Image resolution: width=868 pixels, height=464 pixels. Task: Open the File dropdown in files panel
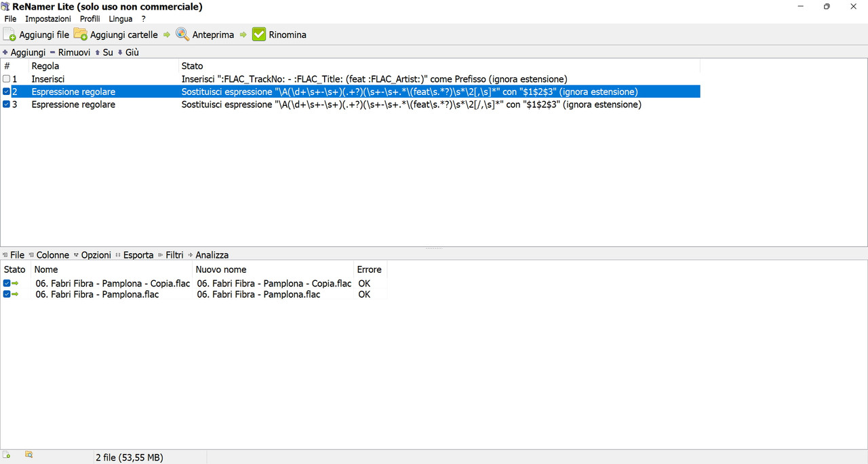tap(14, 255)
